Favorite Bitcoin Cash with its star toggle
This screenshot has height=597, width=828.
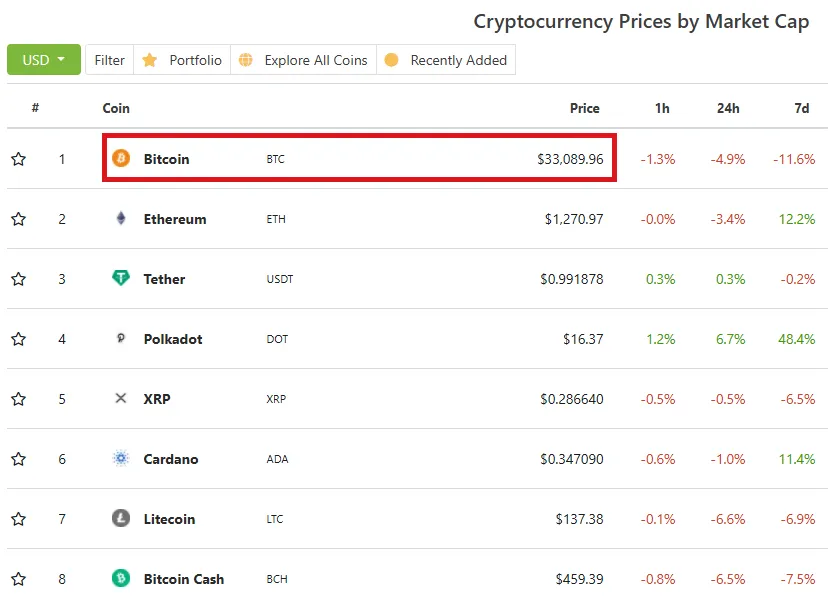pyautogui.click(x=18, y=579)
